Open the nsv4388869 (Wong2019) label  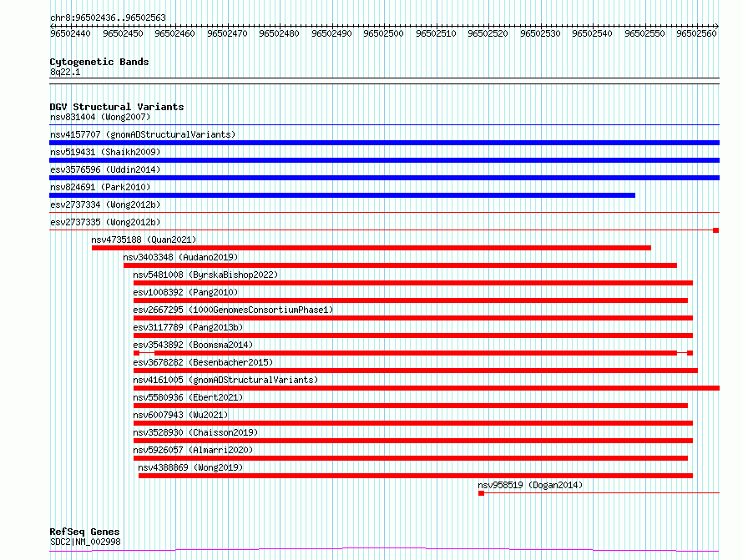pyautogui.click(x=190, y=467)
